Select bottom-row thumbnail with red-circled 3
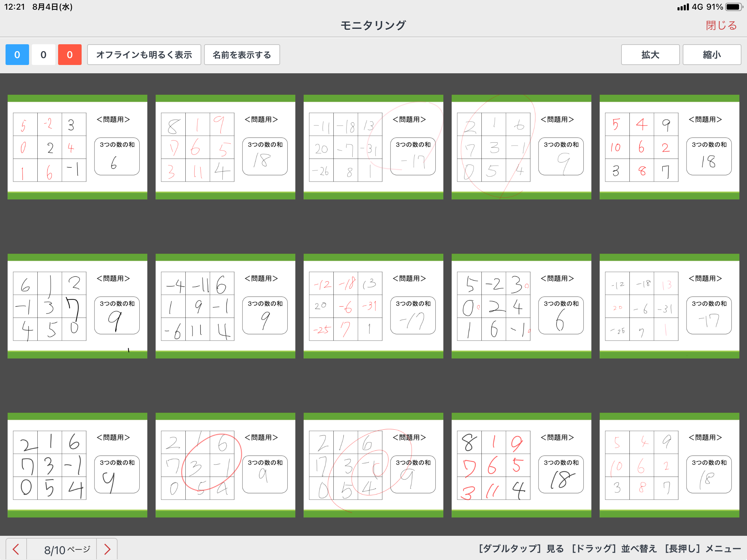The width and height of the screenshot is (747, 560). (x=225, y=465)
